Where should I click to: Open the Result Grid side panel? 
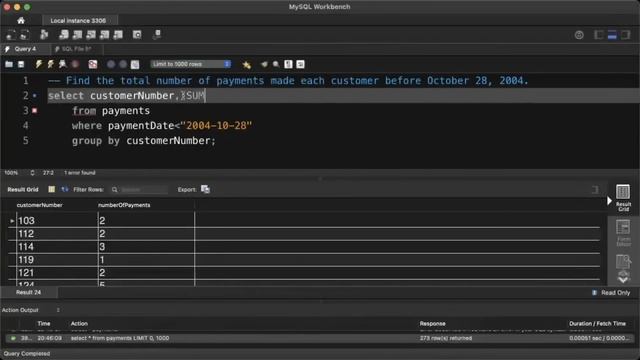coord(623,198)
